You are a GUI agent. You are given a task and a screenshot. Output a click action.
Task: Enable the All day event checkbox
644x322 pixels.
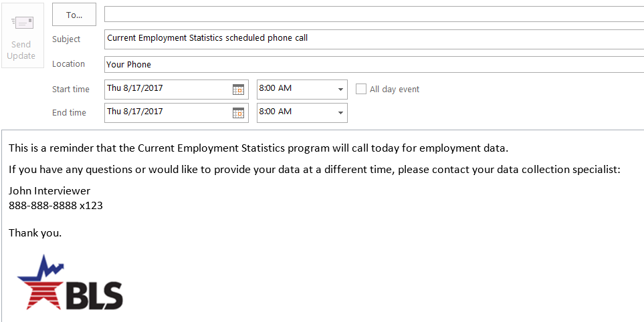[x=361, y=89]
